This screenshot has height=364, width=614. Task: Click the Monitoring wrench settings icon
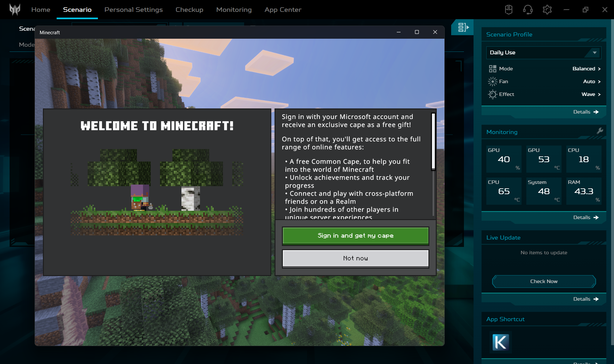click(x=600, y=131)
